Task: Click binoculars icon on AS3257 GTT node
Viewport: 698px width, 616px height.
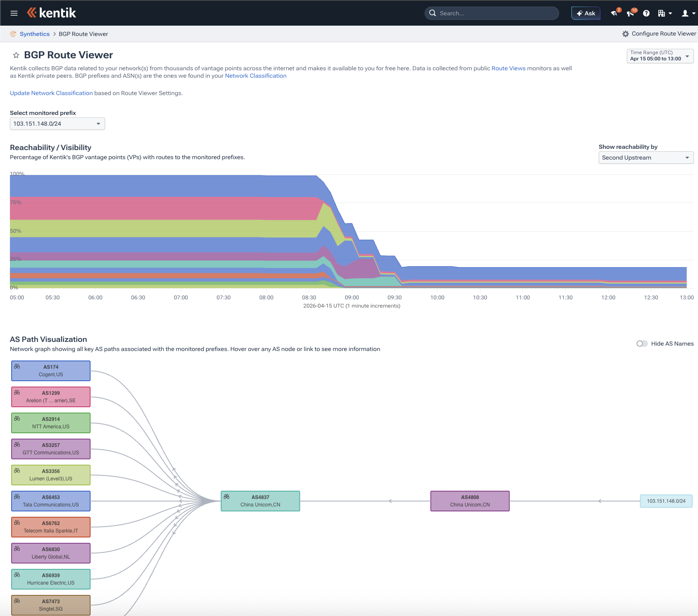Action: (17, 444)
